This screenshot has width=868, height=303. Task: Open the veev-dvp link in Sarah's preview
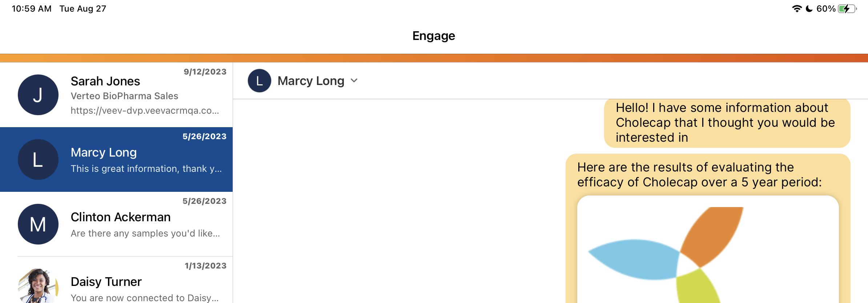click(145, 110)
